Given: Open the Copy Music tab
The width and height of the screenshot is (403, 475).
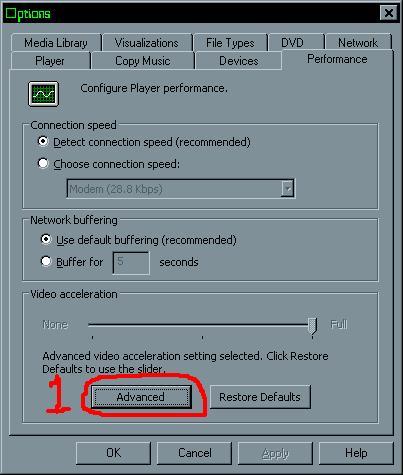Looking at the screenshot, I should click(x=143, y=61).
